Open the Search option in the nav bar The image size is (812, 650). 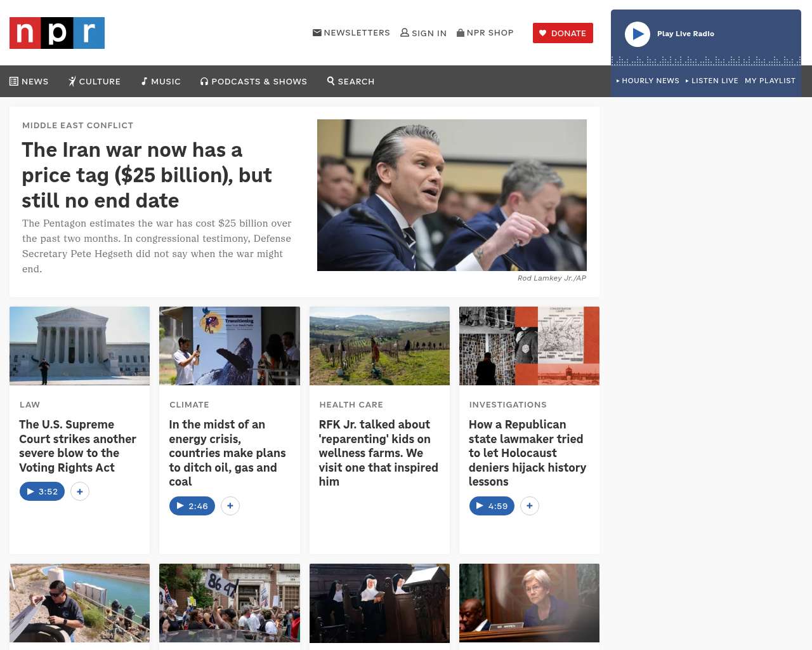[351, 81]
